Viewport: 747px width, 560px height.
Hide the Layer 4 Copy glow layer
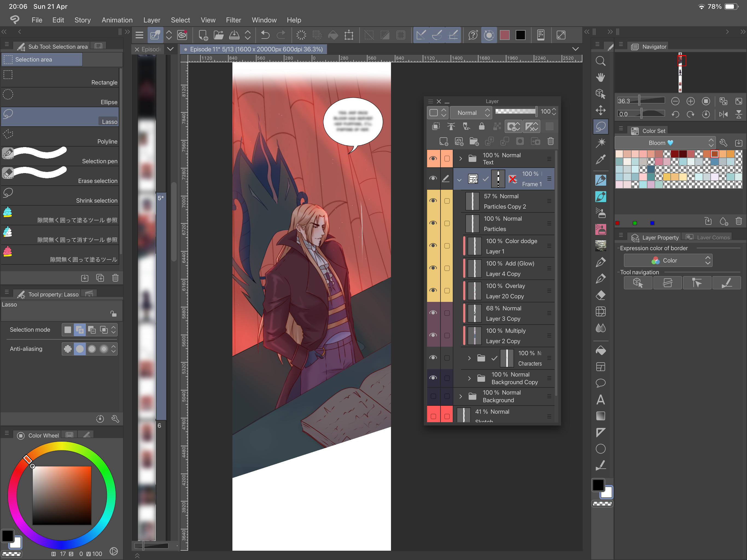[x=433, y=268]
